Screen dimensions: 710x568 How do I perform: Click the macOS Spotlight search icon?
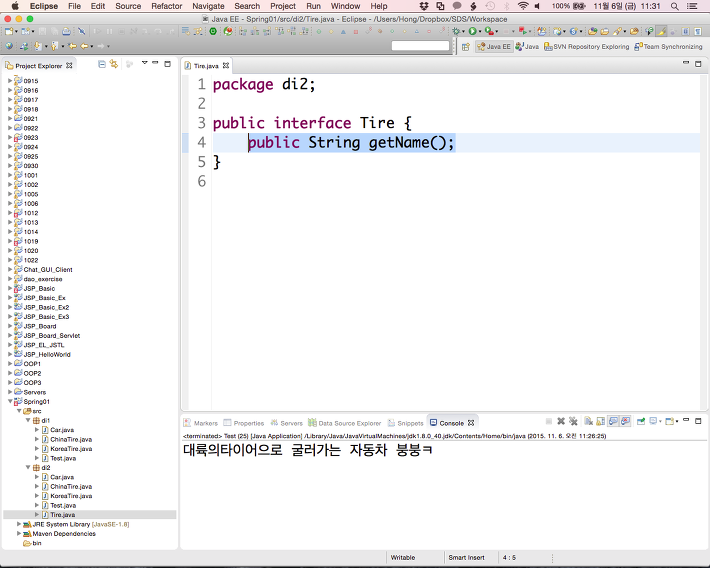(x=674, y=6)
